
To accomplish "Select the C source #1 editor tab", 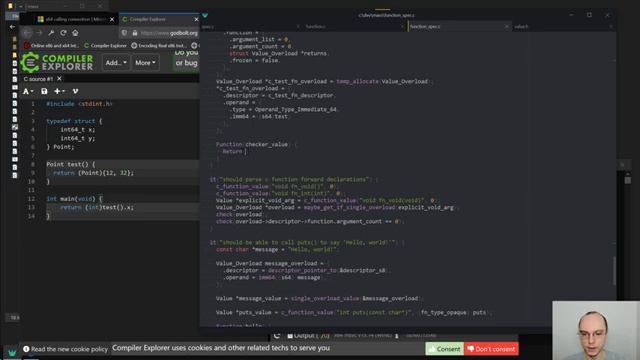I will [38, 79].
